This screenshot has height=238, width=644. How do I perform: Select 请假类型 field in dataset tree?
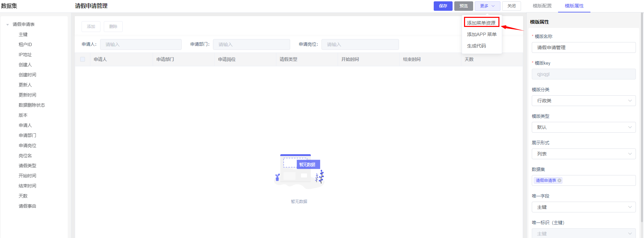point(27,166)
